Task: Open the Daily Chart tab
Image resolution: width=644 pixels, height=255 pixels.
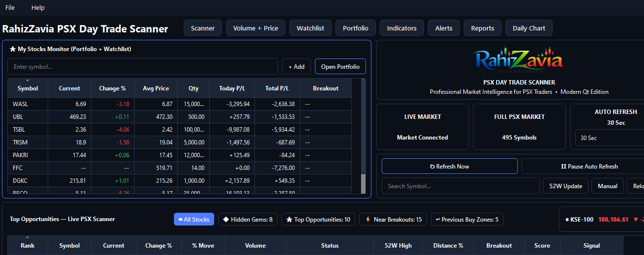Action: tap(529, 28)
